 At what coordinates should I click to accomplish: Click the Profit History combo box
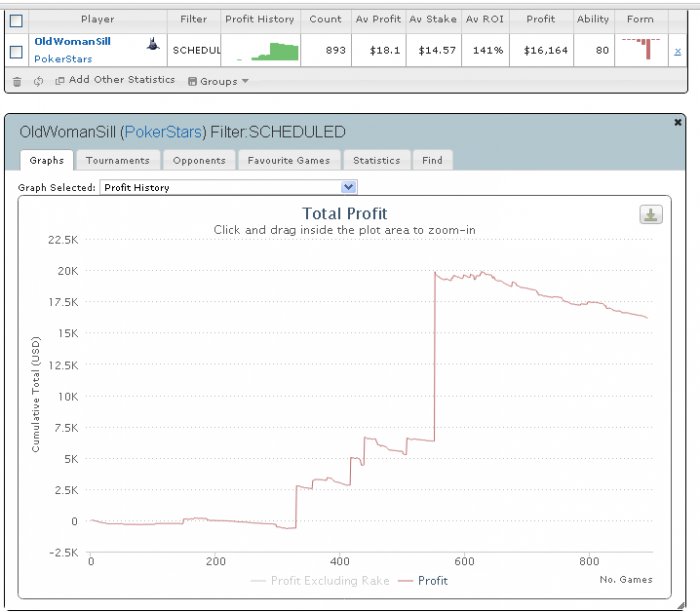tap(228, 187)
